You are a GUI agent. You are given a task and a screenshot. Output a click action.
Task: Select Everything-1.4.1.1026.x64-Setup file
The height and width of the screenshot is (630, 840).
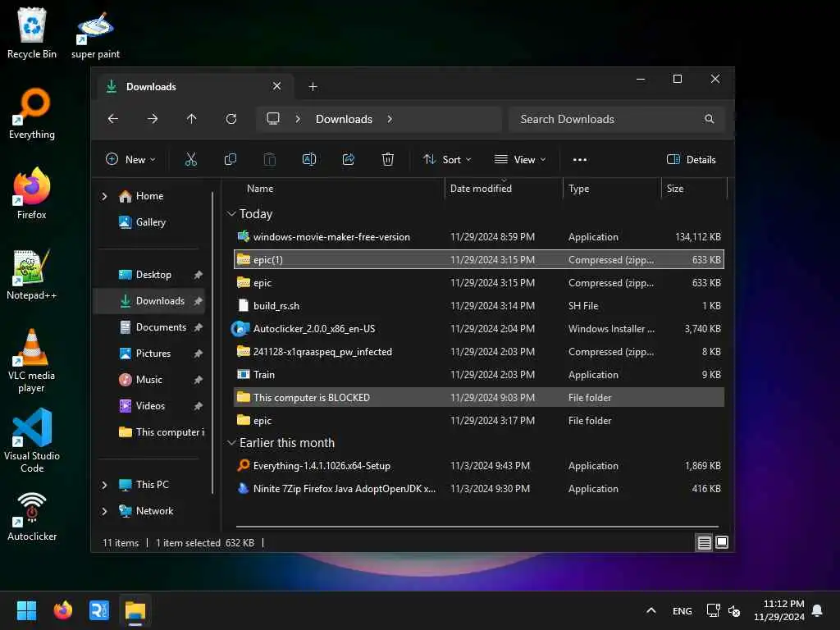(479, 466)
